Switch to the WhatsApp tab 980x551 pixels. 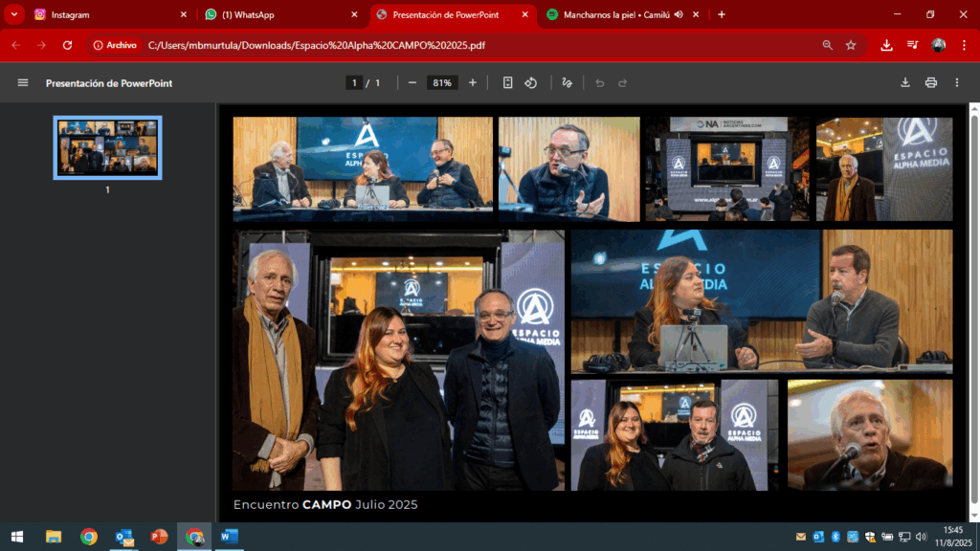[278, 14]
